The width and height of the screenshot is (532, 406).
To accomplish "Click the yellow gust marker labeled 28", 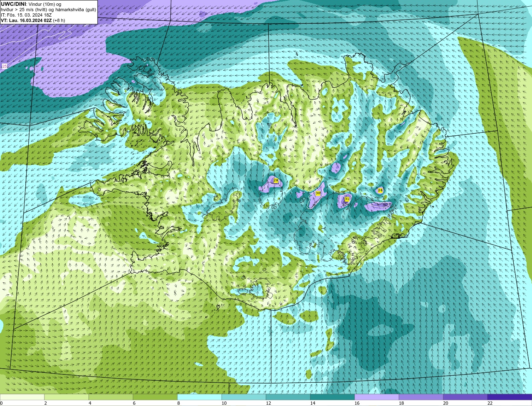I will [276, 181].
